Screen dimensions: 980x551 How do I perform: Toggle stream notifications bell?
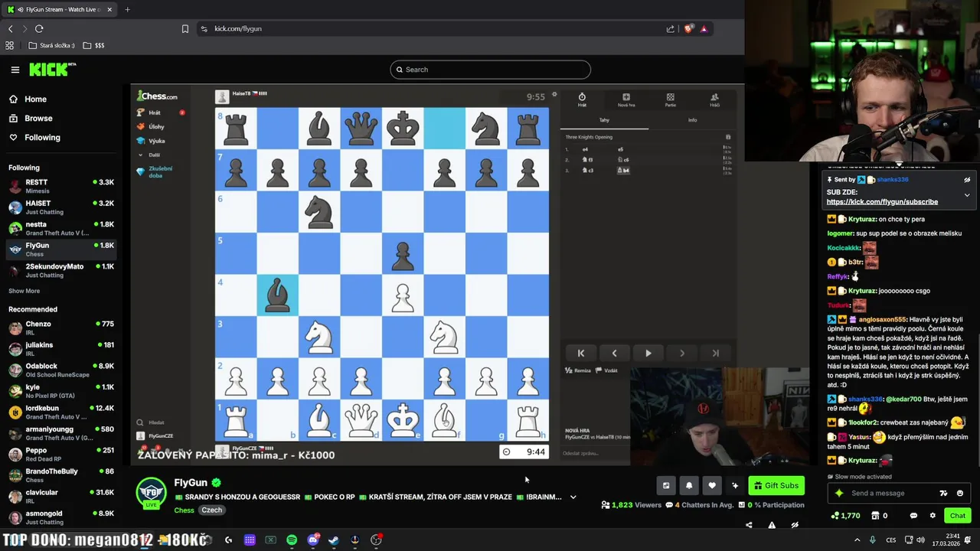click(689, 485)
